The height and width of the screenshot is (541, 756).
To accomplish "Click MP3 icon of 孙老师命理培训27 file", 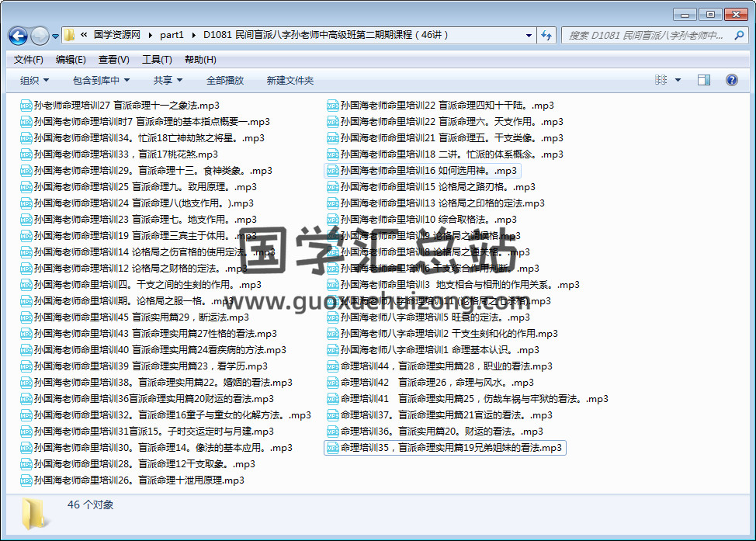I will tap(26, 106).
